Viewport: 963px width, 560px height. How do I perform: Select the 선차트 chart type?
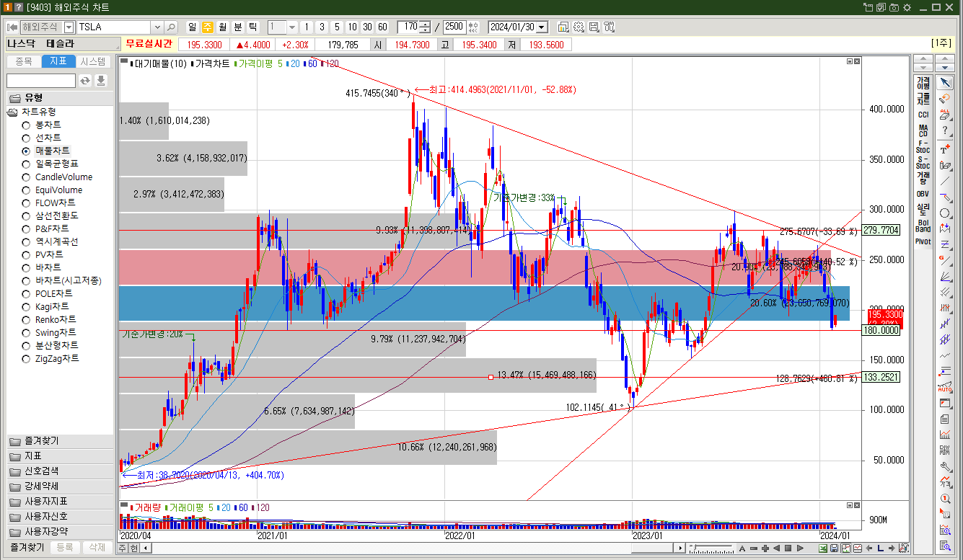26,138
